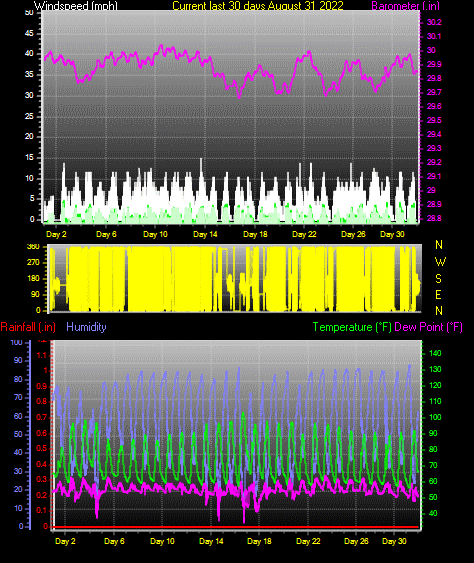Click 45 on the windspeed axis
This screenshot has height=563, width=474.
[29, 33]
